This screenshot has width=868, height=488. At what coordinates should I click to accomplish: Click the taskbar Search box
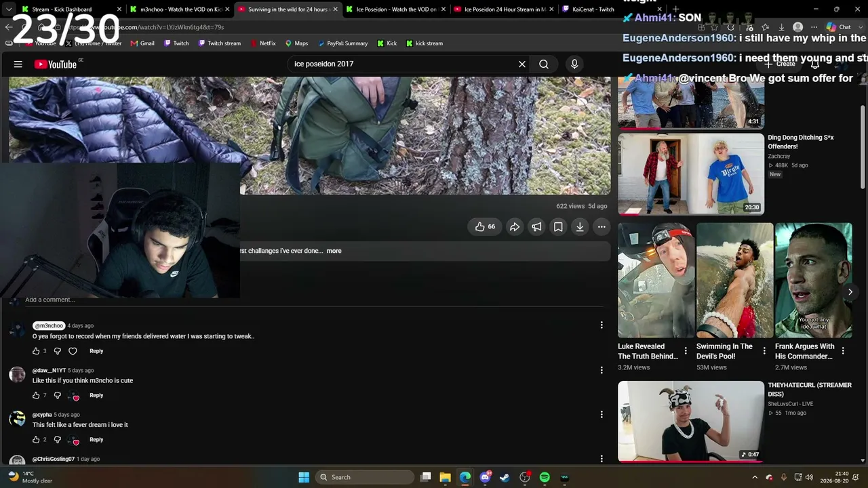[366, 477]
